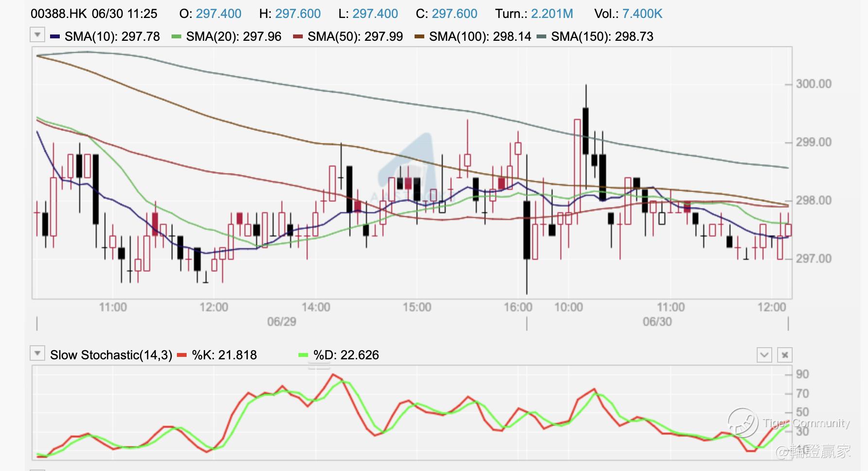Click the green SMA(20) legend swatch
Image resolution: width=868 pixels, height=471 pixels.
click(x=177, y=36)
